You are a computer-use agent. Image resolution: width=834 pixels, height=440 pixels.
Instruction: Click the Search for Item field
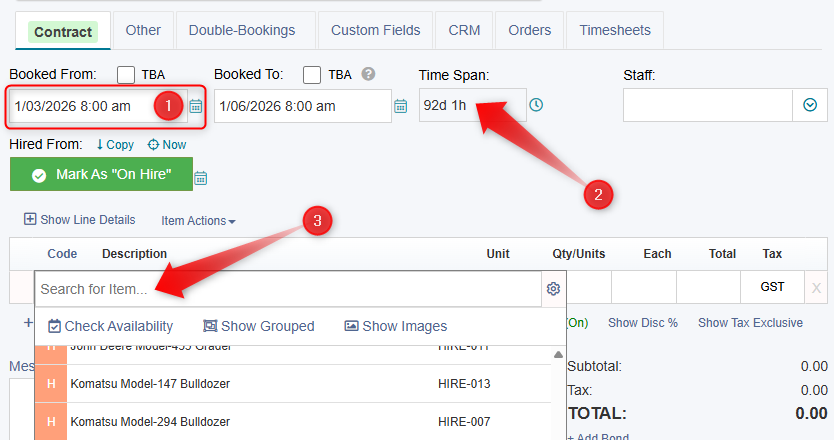coord(290,289)
